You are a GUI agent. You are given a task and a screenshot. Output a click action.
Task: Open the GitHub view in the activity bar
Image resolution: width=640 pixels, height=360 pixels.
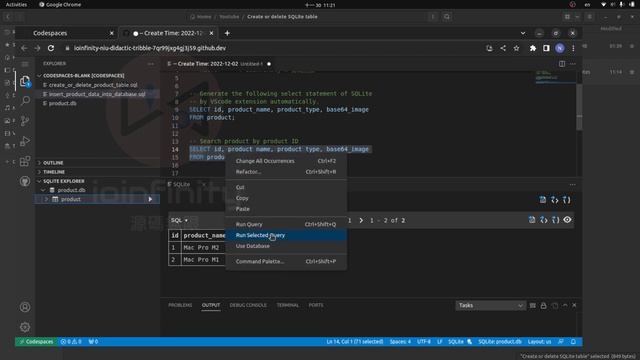click(x=25, y=181)
